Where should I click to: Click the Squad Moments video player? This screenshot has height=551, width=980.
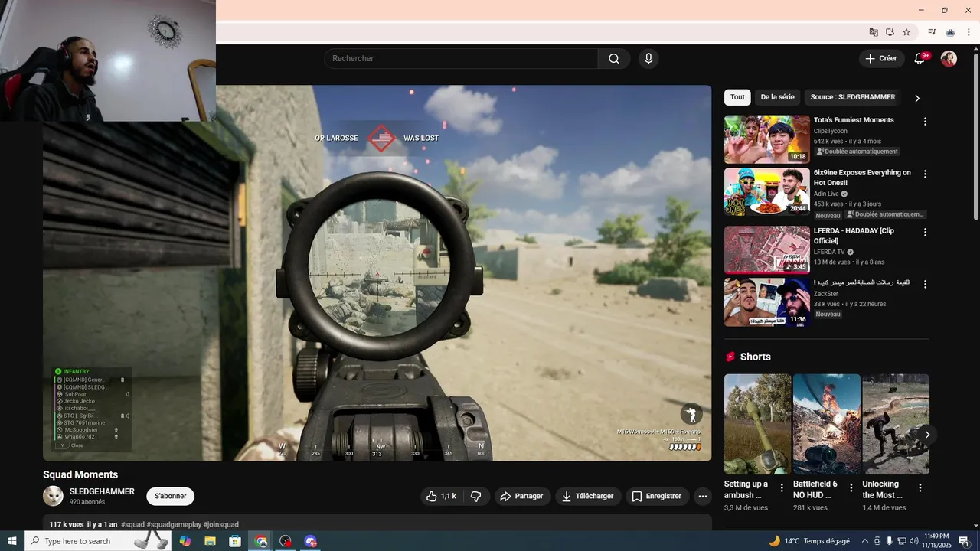[x=377, y=273]
